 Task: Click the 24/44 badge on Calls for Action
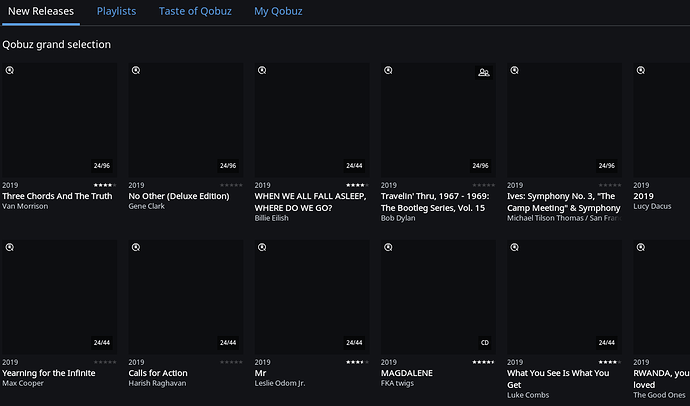[x=228, y=343]
